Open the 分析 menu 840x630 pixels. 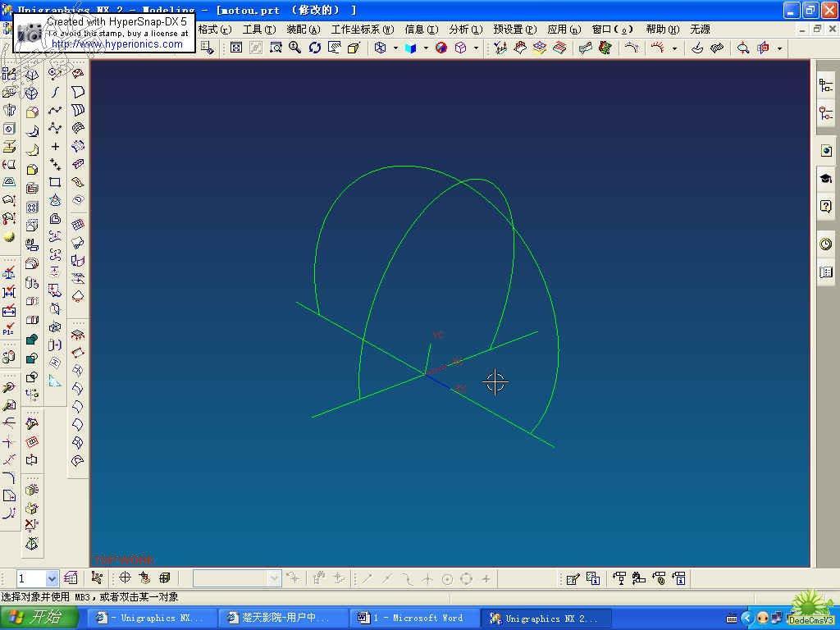click(x=465, y=30)
